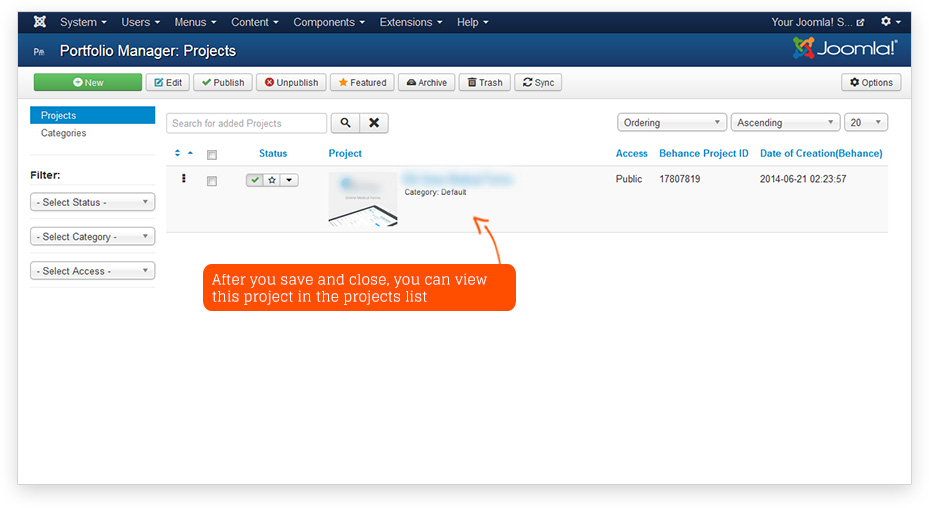Open the gear settings menu top right
The height and width of the screenshot is (508, 929).
(x=889, y=22)
